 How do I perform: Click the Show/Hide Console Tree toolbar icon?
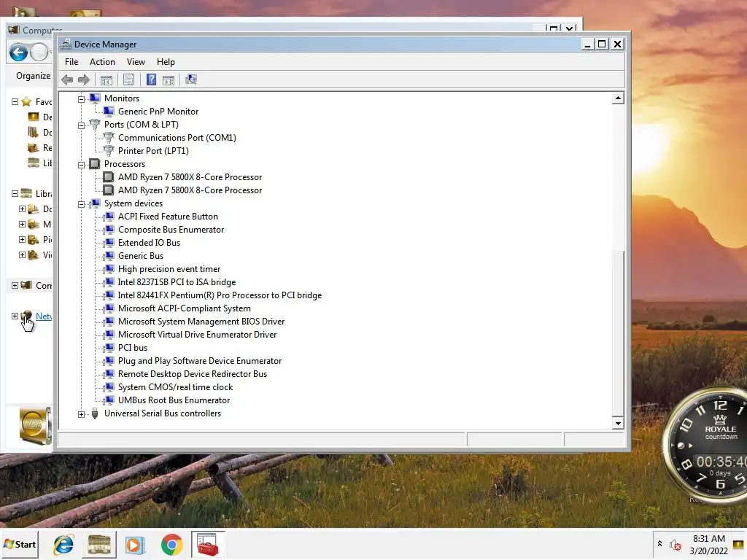pyautogui.click(x=107, y=80)
